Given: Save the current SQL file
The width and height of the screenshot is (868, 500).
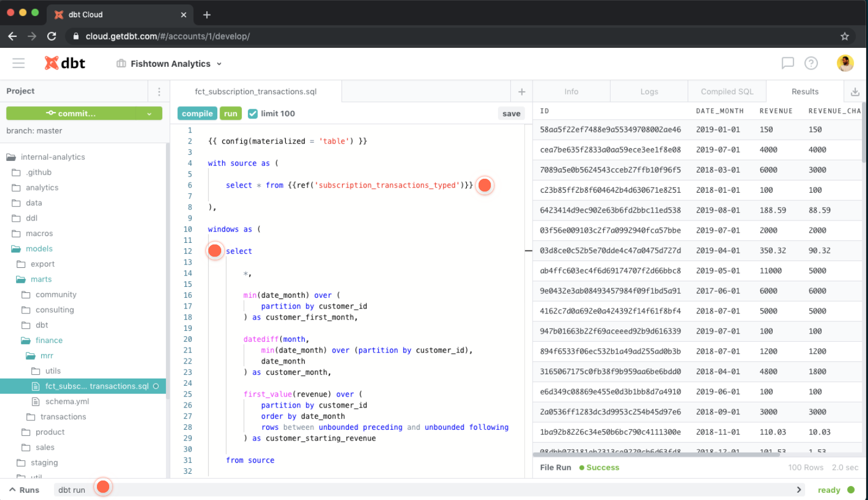Looking at the screenshot, I should tap(511, 114).
